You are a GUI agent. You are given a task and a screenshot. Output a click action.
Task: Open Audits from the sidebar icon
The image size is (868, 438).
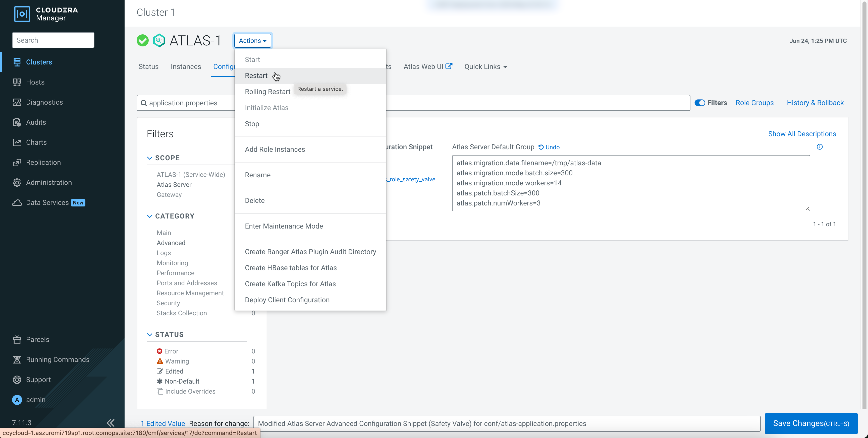17,123
